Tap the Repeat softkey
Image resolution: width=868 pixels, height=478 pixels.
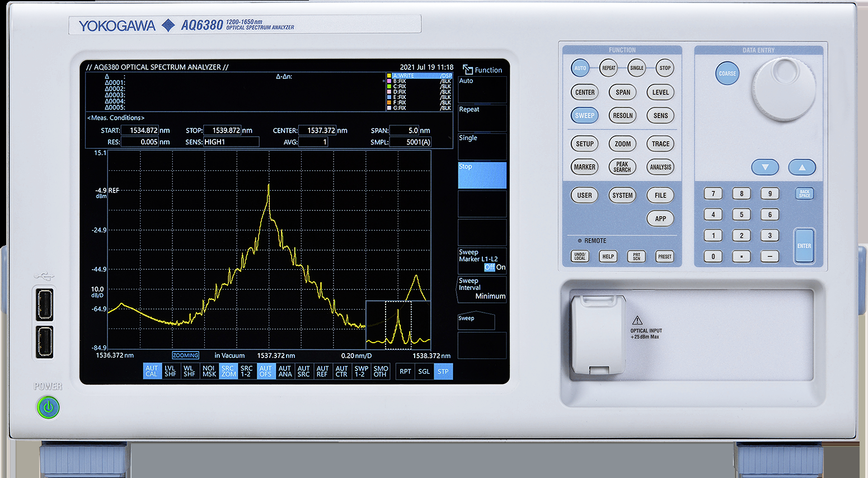click(x=482, y=118)
